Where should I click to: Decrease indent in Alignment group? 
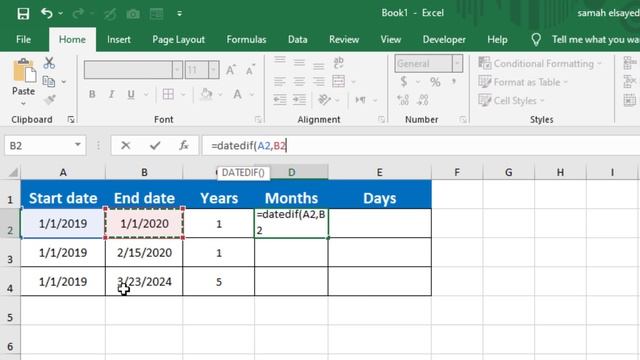click(280, 100)
